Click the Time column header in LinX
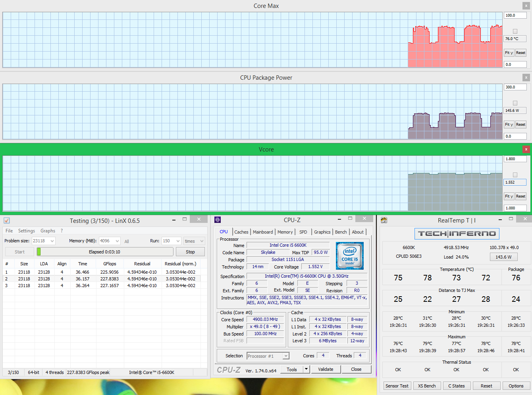 point(83,264)
